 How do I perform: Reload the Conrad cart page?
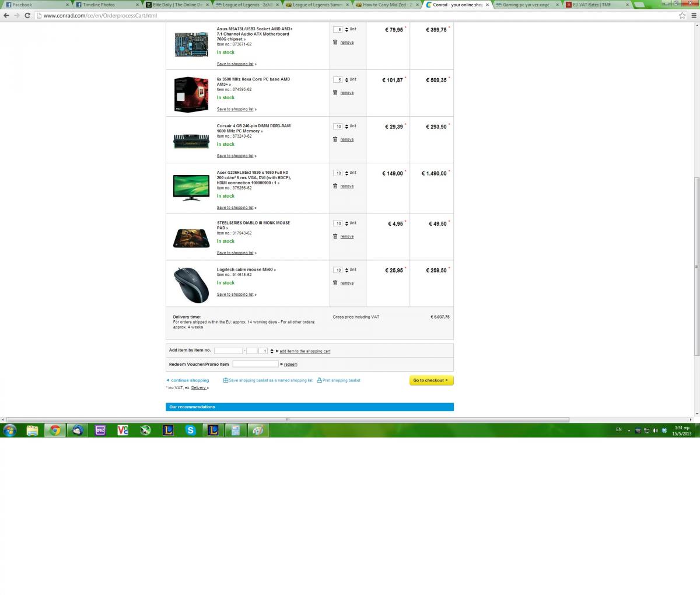click(x=27, y=15)
